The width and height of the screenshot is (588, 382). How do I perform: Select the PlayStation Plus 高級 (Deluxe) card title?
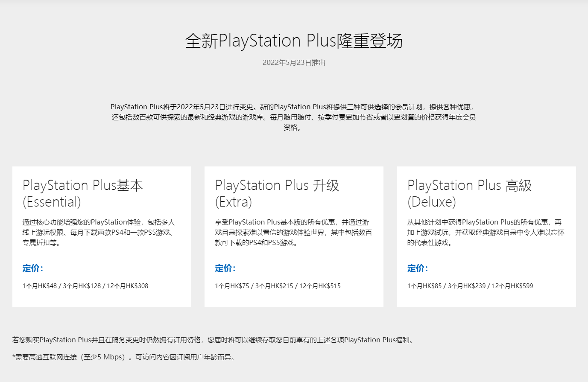coord(470,193)
